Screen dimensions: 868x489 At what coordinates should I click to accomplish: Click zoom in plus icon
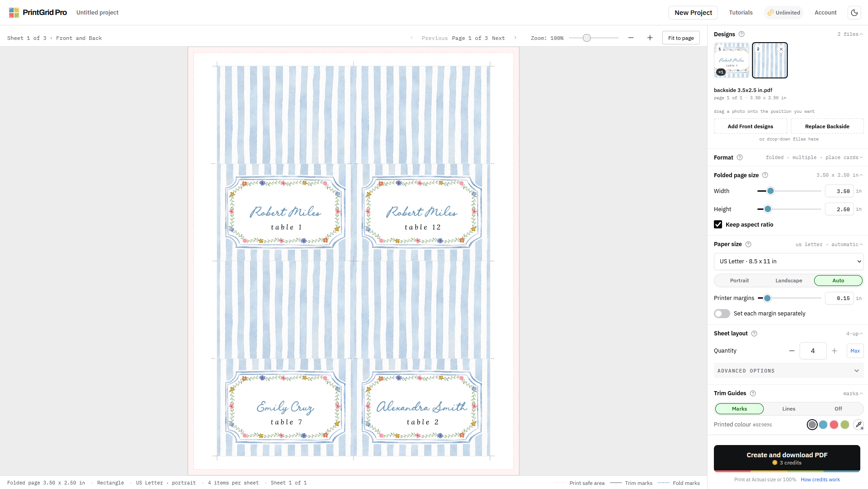pyautogui.click(x=650, y=38)
